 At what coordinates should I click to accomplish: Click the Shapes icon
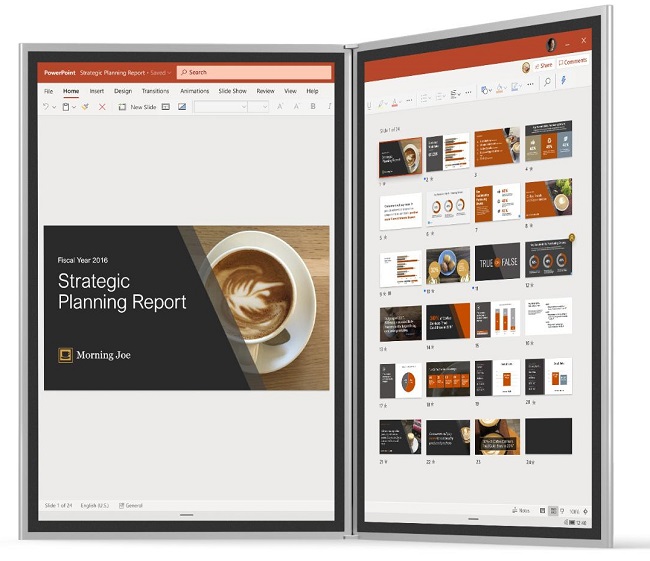click(x=484, y=90)
